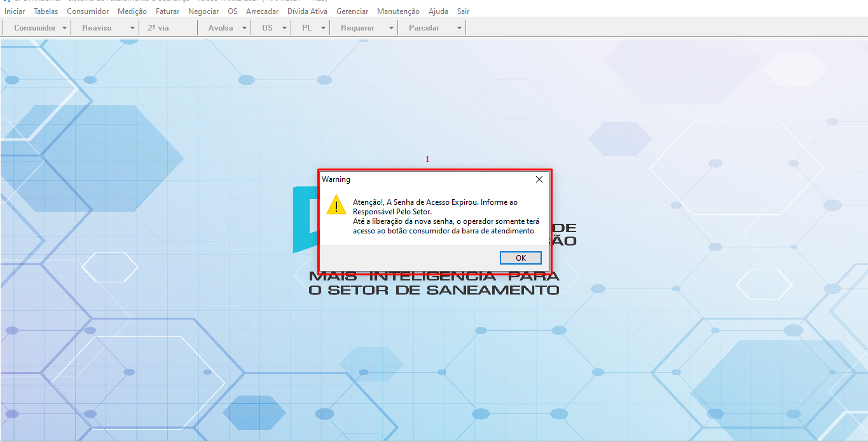Expand the Reaviso dropdown arrow
The image size is (868, 442).
(132, 28)
